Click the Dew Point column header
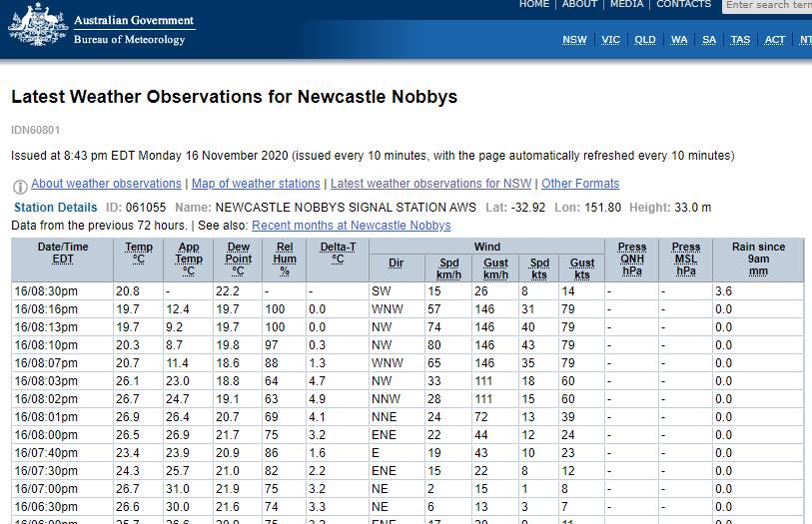Screen dimensions: 812x524 click(x=239, y=259)
